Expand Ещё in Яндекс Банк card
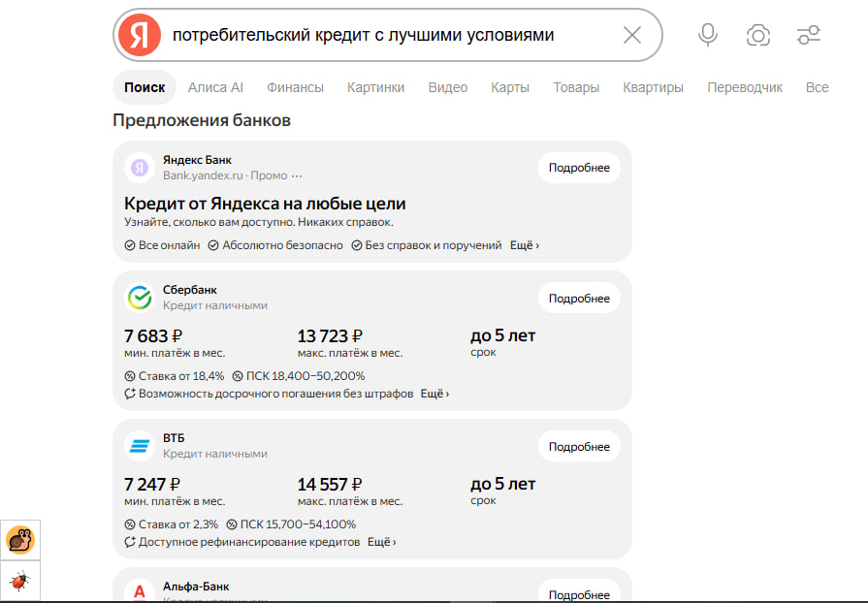The height and width of the screenshot is (603, 868). click(x=525, y=245)
